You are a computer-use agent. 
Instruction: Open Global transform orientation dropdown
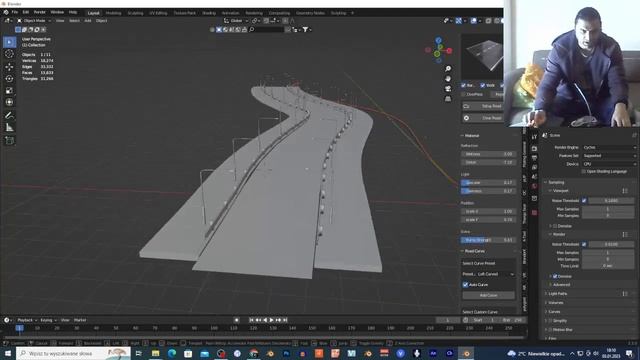[x=236, y=20]
